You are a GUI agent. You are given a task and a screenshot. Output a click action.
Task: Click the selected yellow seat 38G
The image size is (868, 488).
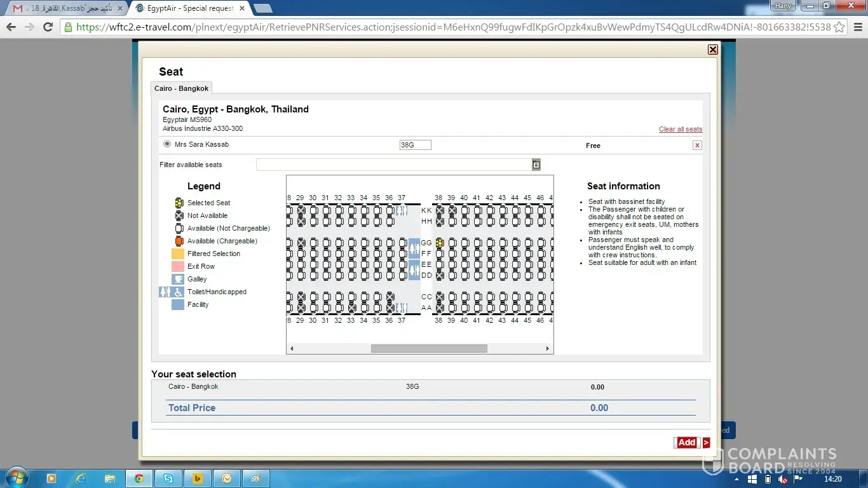[x=440, y=243]
